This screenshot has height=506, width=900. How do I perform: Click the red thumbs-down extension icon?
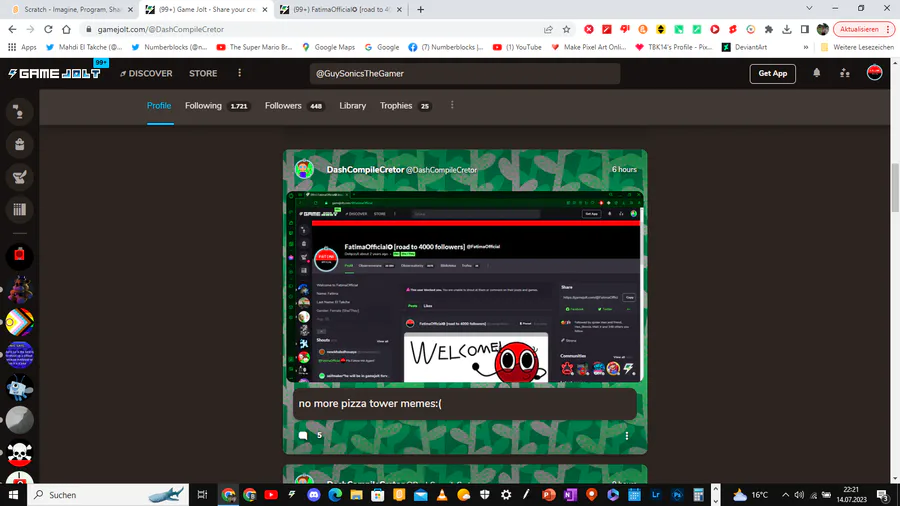pos(624,29)
